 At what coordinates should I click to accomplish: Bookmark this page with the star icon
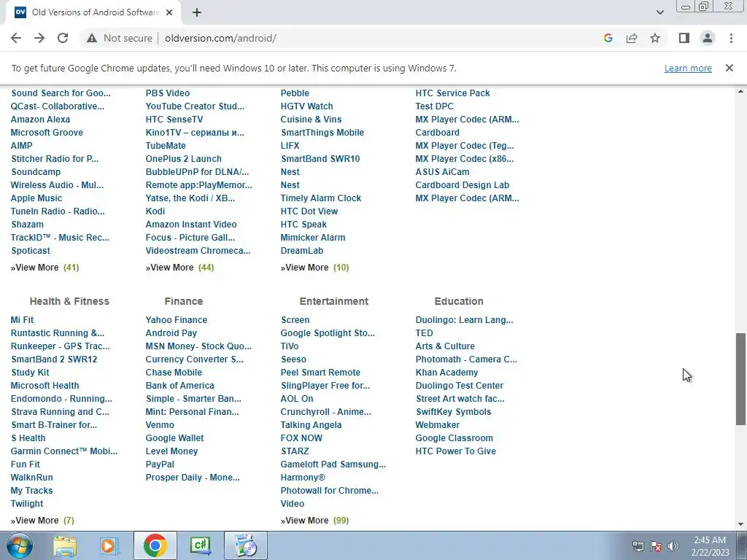pos(655,38)
